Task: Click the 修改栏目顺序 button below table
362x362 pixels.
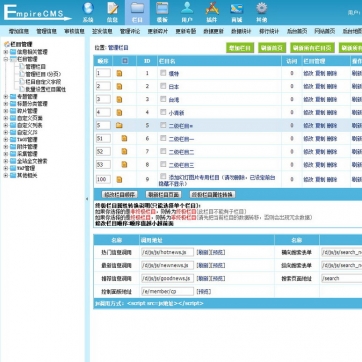Action: [x=120, y=195]
